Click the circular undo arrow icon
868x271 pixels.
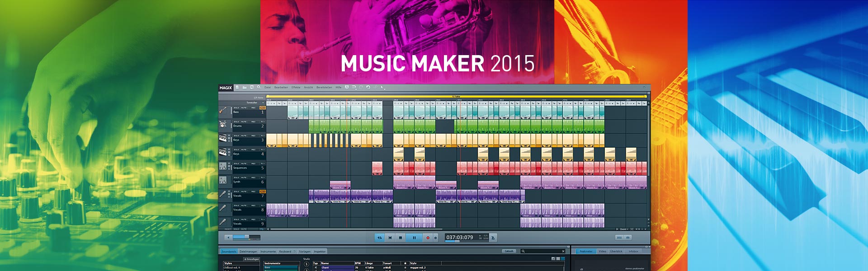click(x=368, y=87)
